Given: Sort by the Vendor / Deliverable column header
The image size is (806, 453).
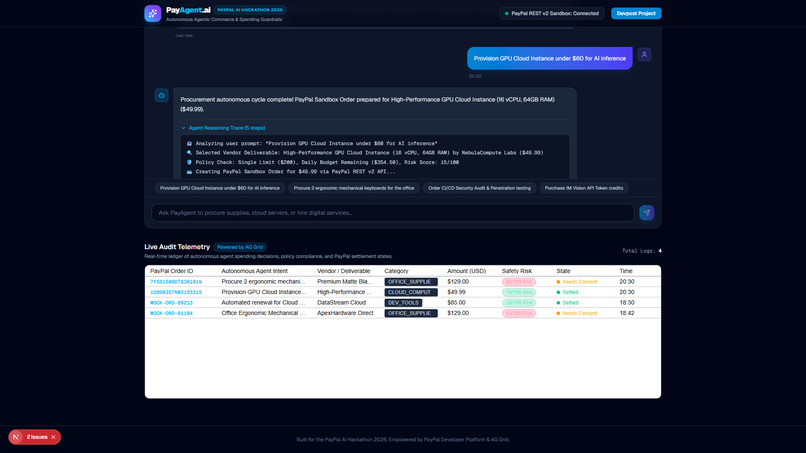Looking at the screenshot, I should (x=343, y=271).
